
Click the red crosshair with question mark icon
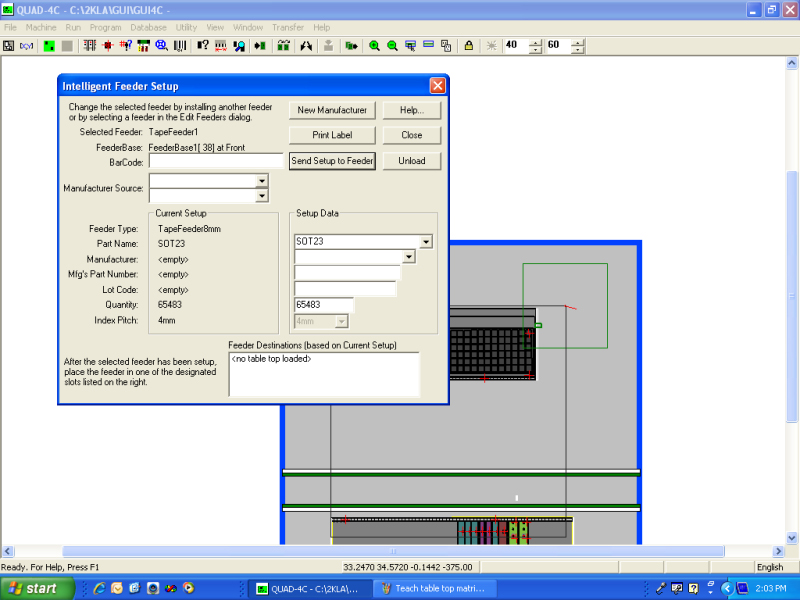(126, 46)
